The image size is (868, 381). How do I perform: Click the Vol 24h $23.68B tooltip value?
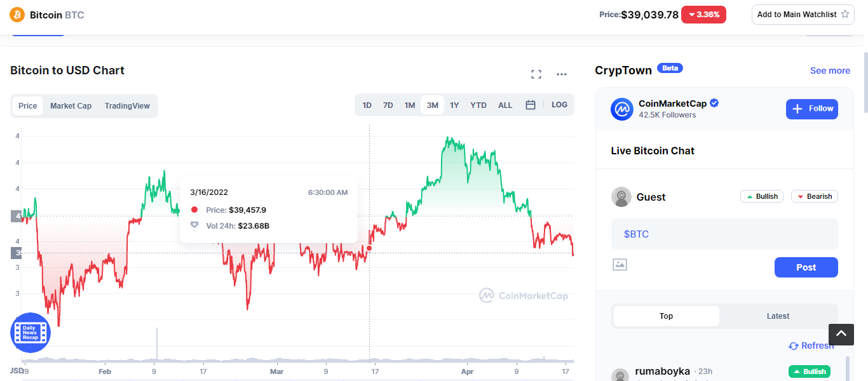pyautogui.click(x=254, y=225)
